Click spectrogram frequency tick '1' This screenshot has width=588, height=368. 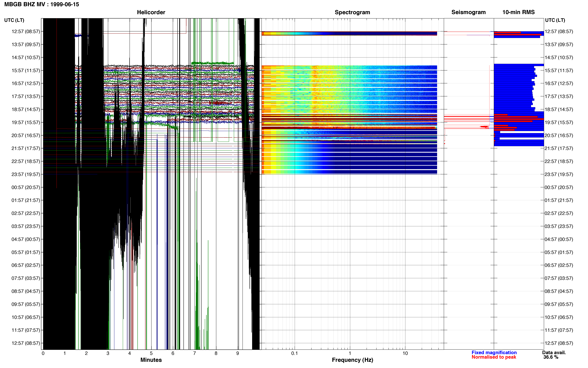click(x=350, y=353)
